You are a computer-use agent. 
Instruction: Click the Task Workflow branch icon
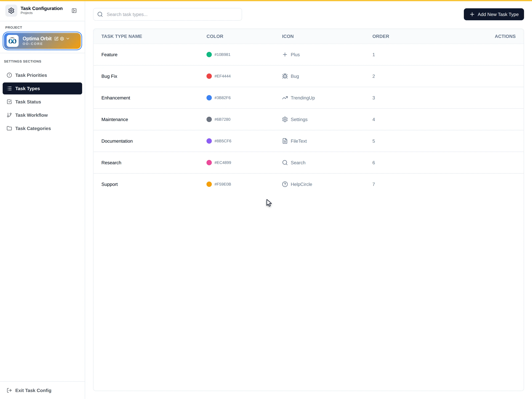click(x=9, y=115)
